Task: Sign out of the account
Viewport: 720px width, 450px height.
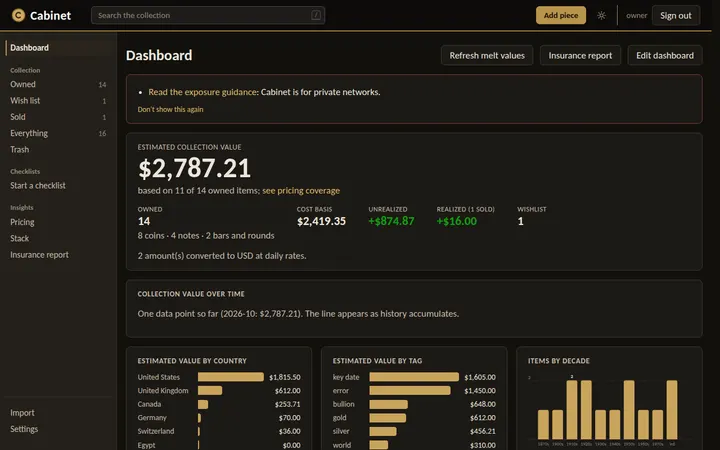Action: (x=675, y=16)
